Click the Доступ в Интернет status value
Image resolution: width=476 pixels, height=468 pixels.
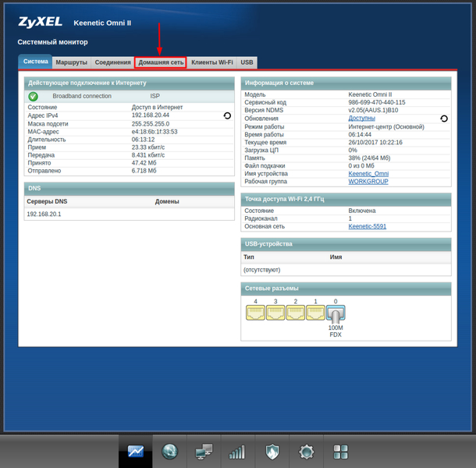click(x=157, y=107)
